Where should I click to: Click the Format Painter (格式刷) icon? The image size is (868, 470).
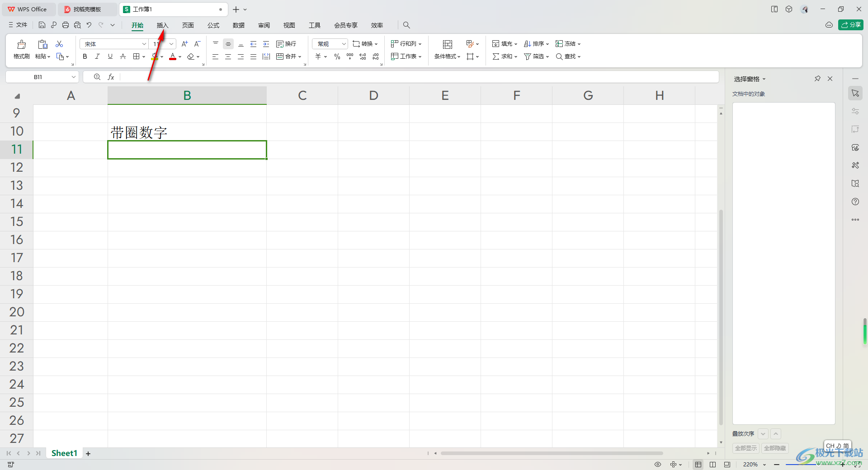[x=21, y=44]
